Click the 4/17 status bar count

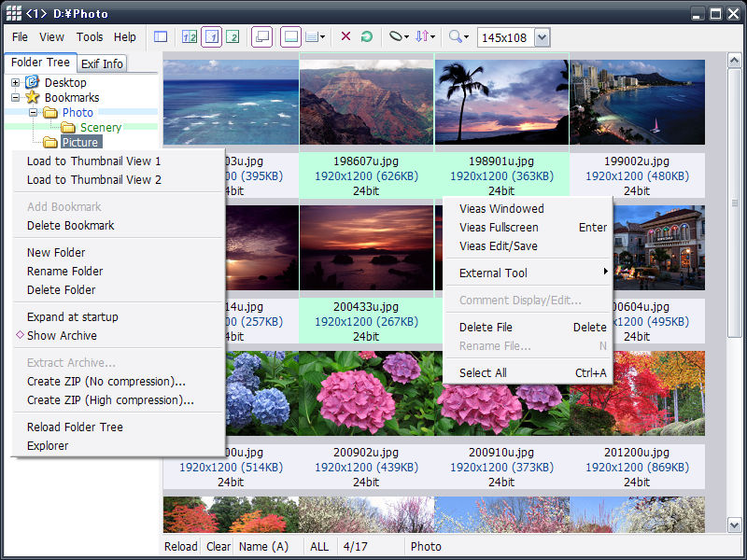(356, 546)
